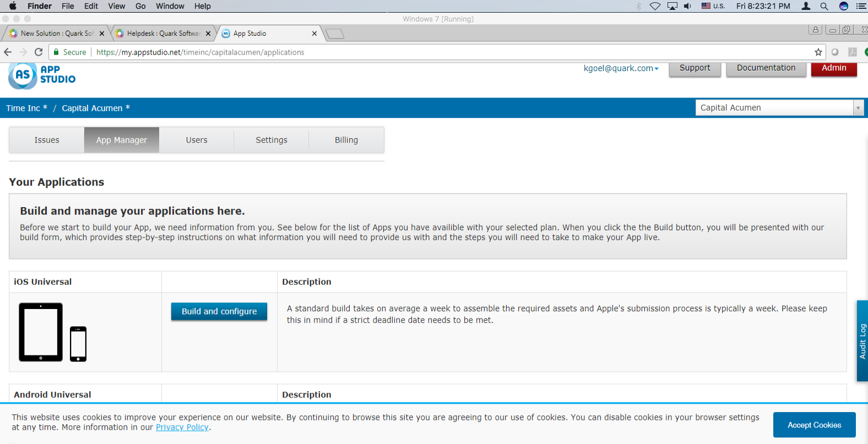The width and height of the screenshot is (868, 444).
Task: Click the iOS Universal label
Action: (42, 281)
